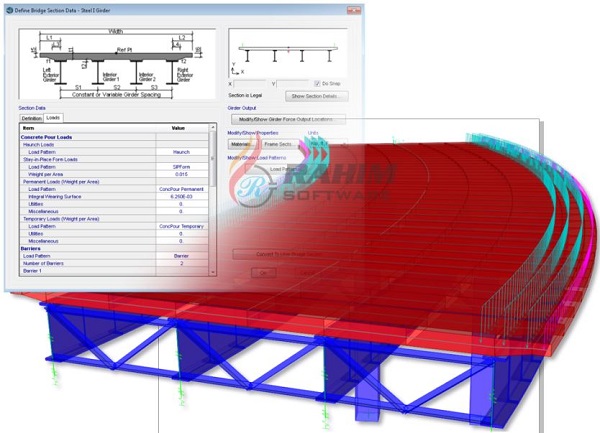
Task: Toggle the Do Snap checkbox
Action: click(x=317, y=83)
